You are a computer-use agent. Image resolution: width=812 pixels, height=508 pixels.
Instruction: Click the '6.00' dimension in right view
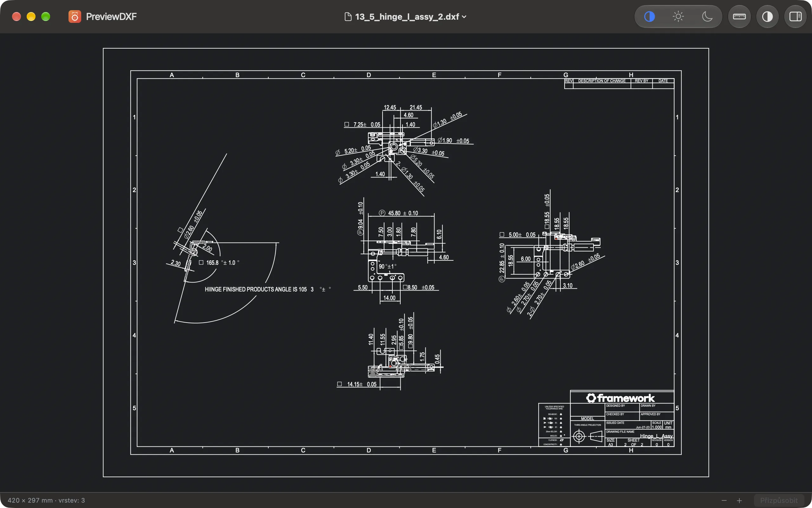pyautogui.click(x=526, y=259)
